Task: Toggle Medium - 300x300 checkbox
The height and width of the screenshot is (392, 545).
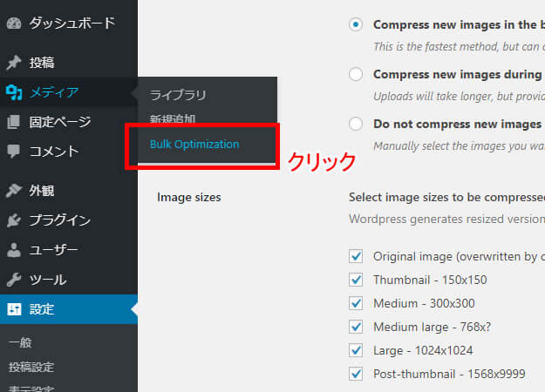Action: [356, 303]
